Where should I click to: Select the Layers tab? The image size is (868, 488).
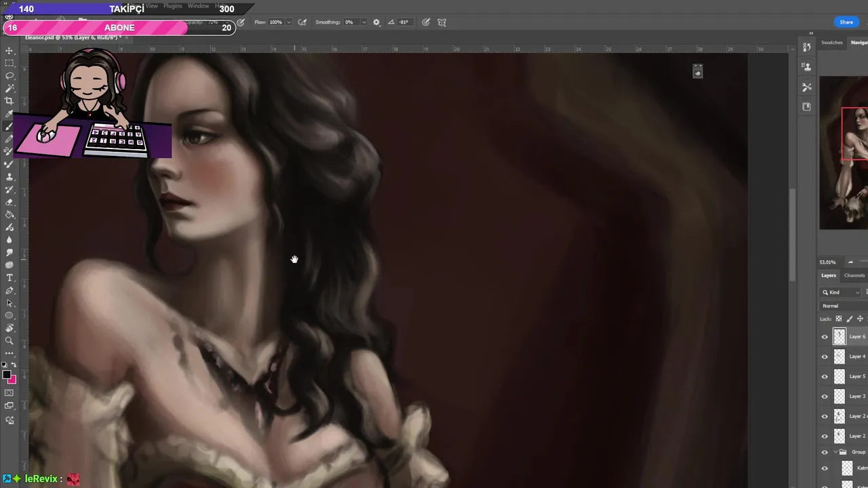(x=829, y=276)
